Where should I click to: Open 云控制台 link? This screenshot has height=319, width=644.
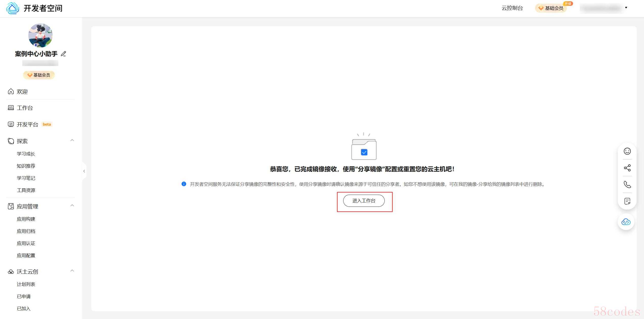512,8
